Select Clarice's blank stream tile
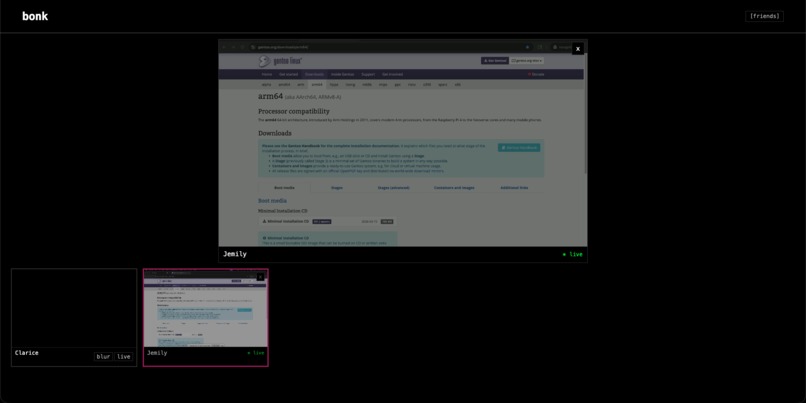 pyautogui.click(x=74, y=308)
